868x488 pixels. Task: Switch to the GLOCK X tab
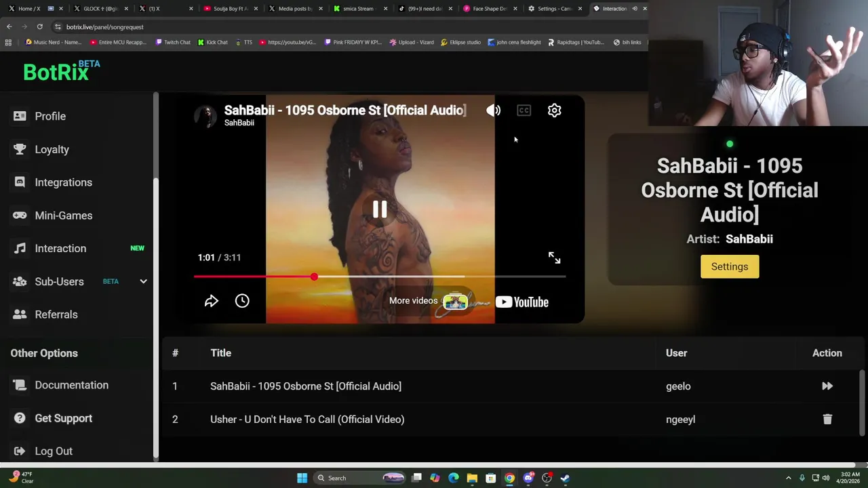point(100,9)
